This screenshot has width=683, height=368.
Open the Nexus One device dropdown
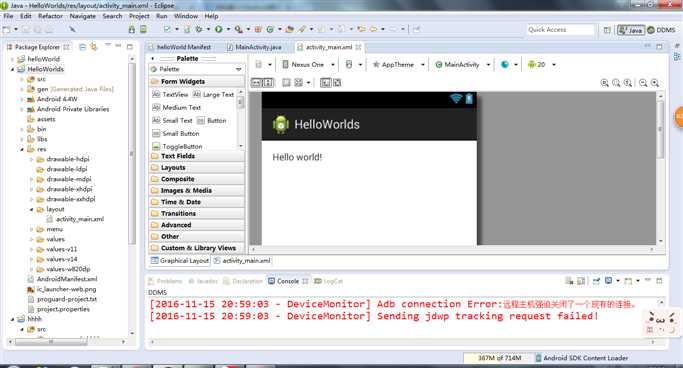[309, 64]
